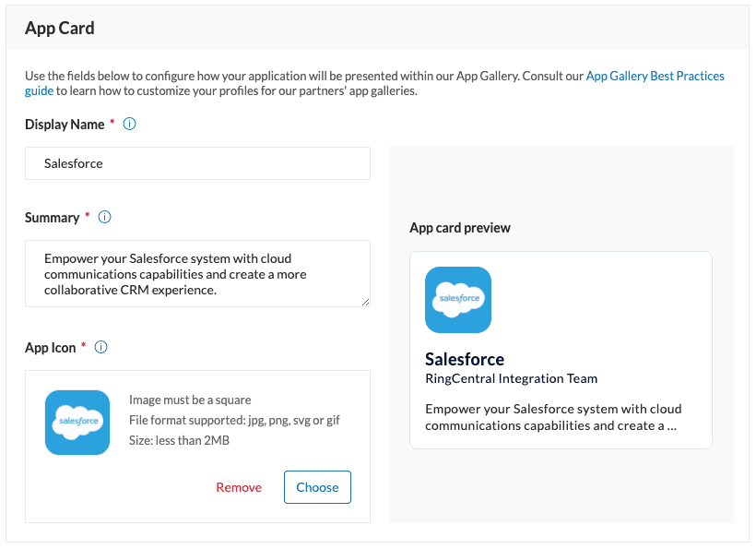The width and height of the screenshot is (756, 549).
Task: Click inside the Summary text area
Action: [x=197, y=274]
